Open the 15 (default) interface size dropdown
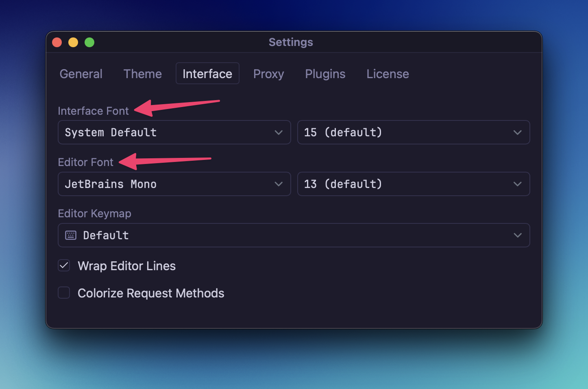The image size is (588, 389). click(413, 132)
